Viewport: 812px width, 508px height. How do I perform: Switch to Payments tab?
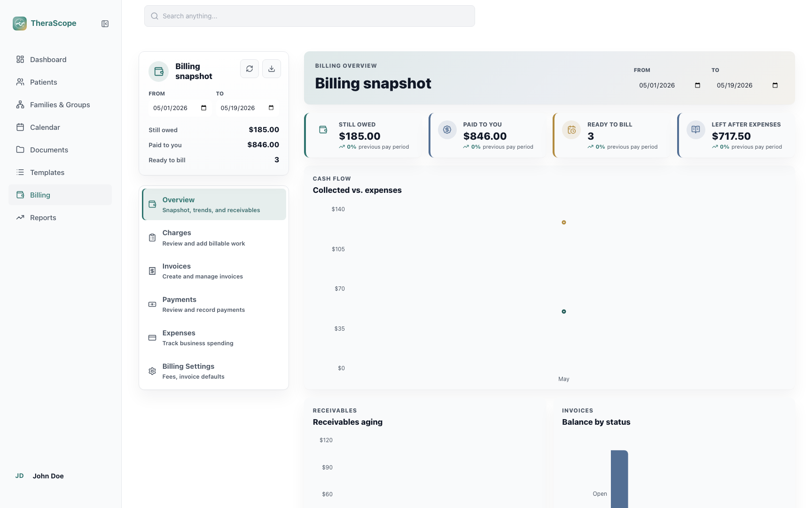pos(214,304)
